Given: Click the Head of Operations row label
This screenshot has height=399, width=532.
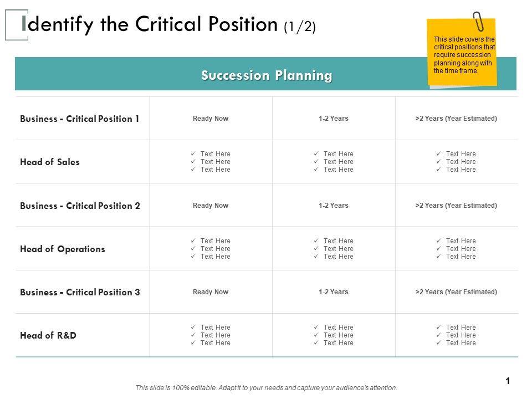Looking at the screenshot, I should (63, 249).
